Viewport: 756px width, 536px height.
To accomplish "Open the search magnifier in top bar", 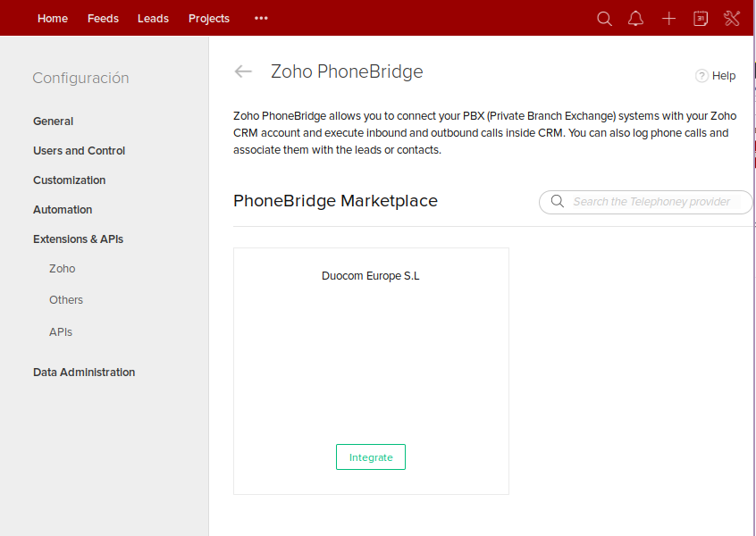I will [x=604, y=19].
